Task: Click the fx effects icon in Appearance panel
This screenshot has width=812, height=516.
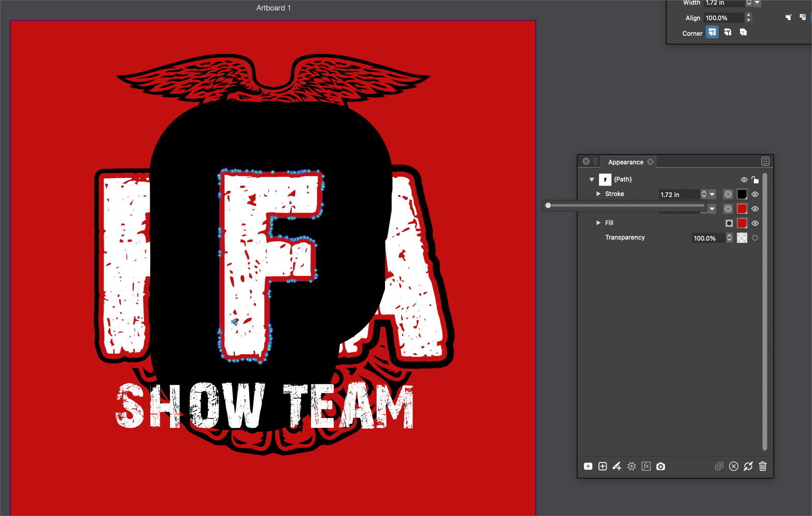Action: click(x=646, y=466)
